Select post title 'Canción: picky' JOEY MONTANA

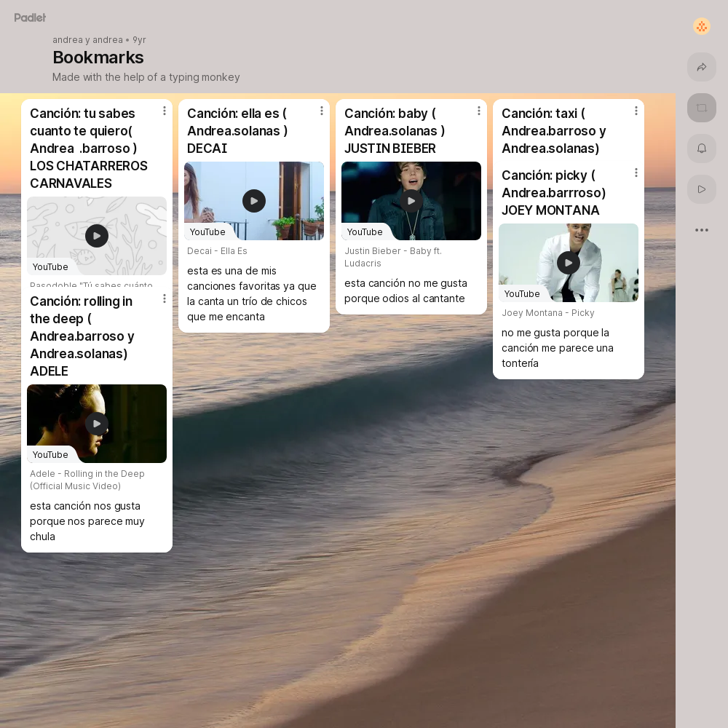pyautogui.click(x=554, y=193)
